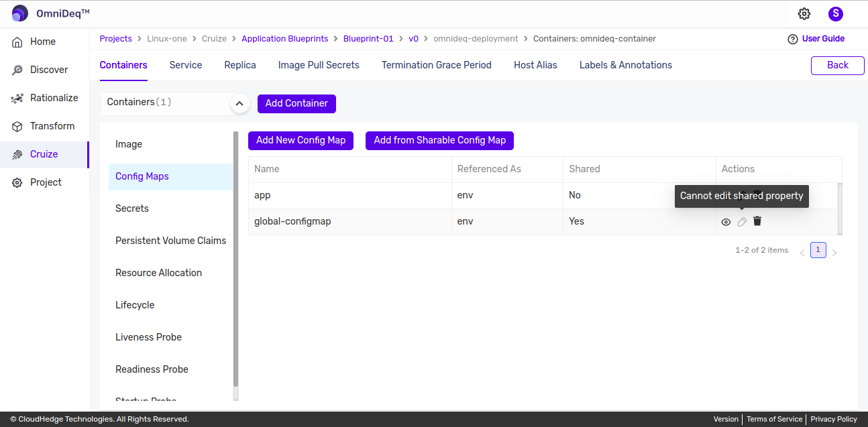Open Privacy Policy footer link
This screenshot has height=427, width=868.
834,419
